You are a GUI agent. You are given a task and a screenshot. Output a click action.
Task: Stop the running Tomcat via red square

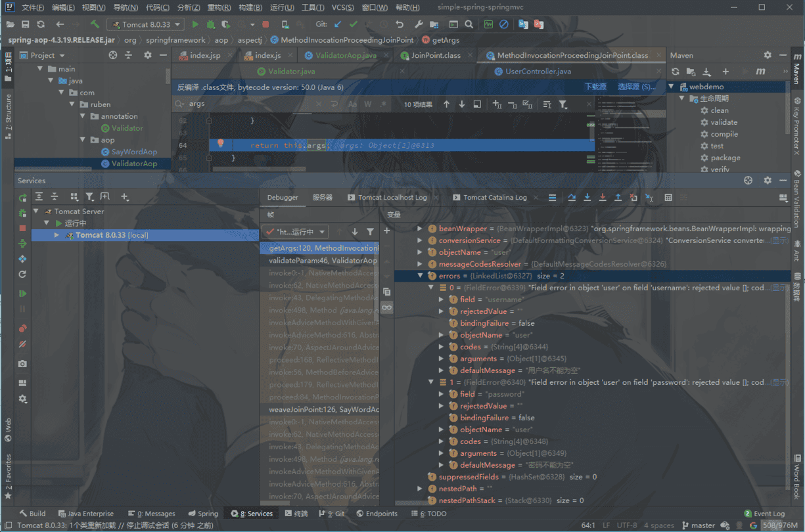pyautogui.click(x=265, y=24)
